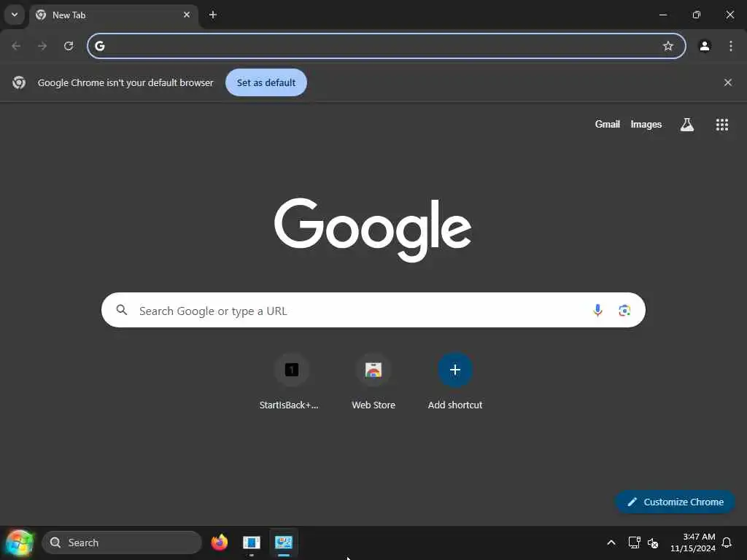747x560 pixels.
Task: Launch Firefox from the taskbar
Action: pos(219,542)
